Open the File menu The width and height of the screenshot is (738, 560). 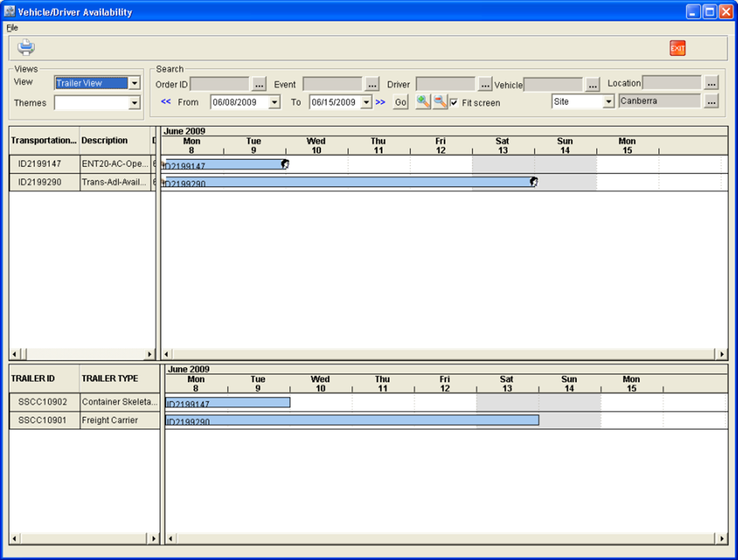pyautogui.click(x=12, y=28)
